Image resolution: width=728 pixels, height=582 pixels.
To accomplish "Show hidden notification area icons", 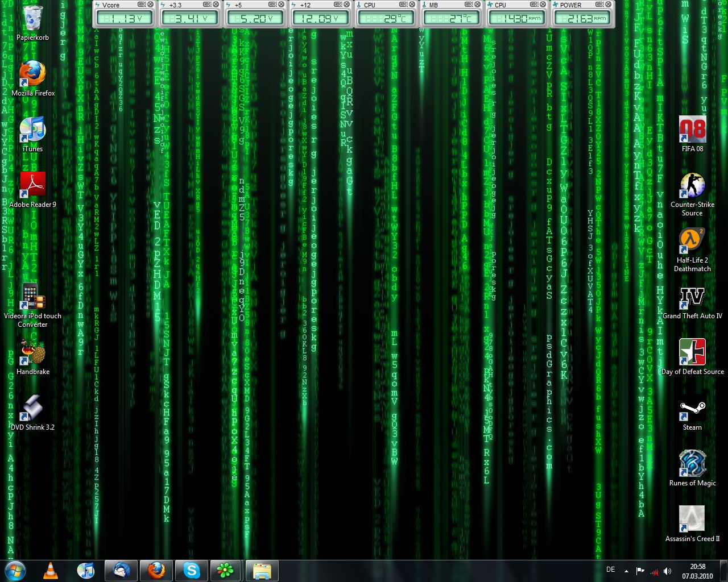I will point(626,571).
